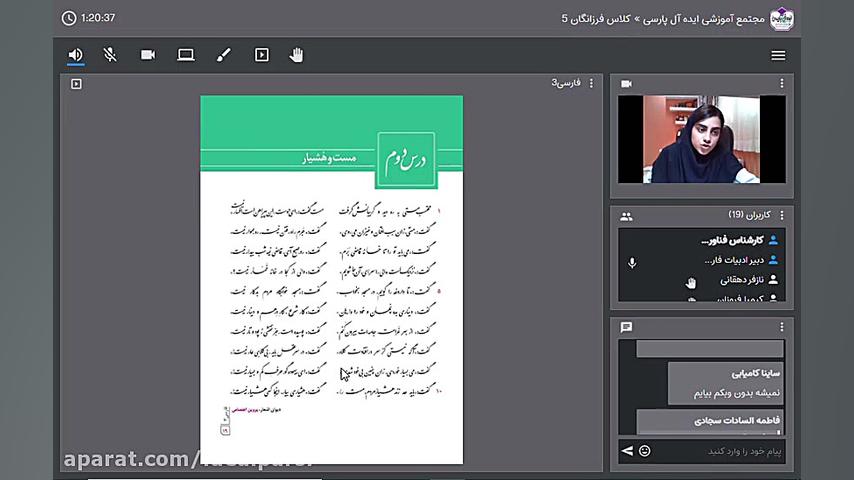
Task: Open the emoji picker in chat
Action: coord(644,451)
